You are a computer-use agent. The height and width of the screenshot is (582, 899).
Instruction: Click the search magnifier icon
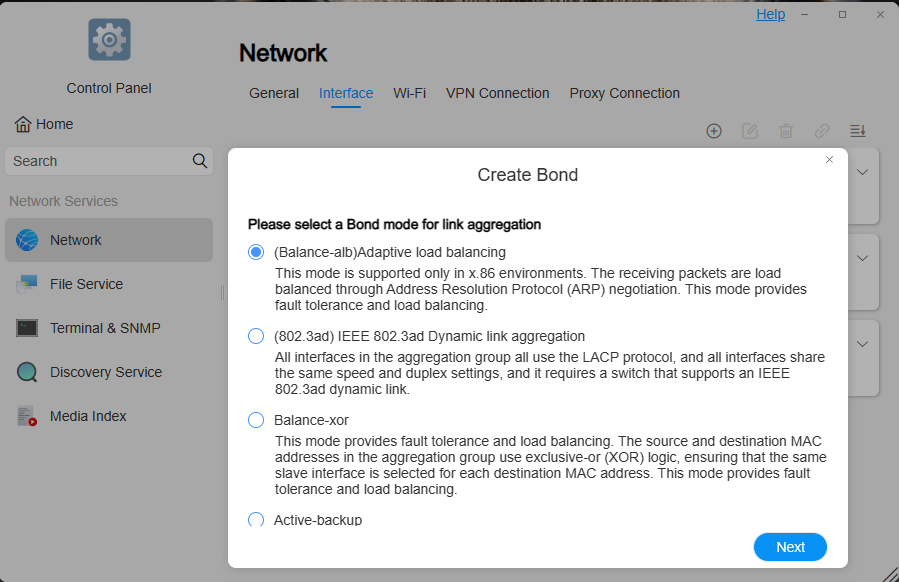click(200, 161)
